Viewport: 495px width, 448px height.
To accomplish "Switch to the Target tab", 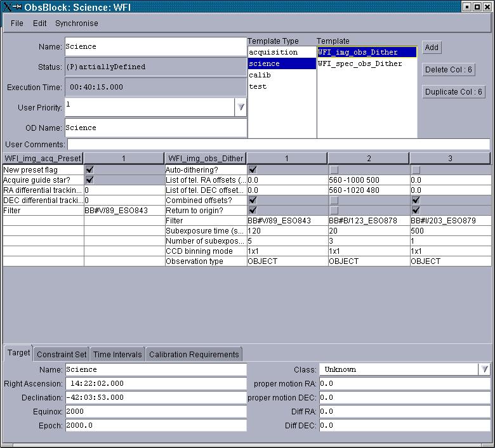I will click(x=18, y=353).
